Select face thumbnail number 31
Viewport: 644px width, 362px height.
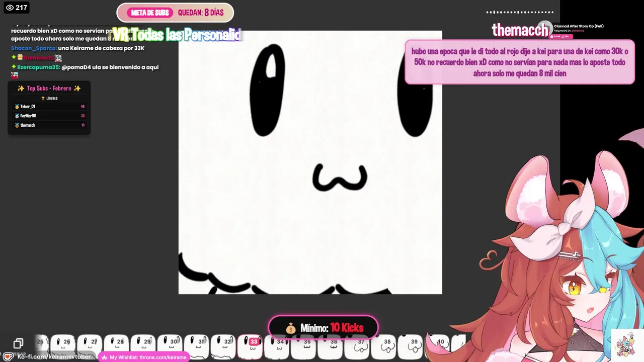click(x=197, y=347)
